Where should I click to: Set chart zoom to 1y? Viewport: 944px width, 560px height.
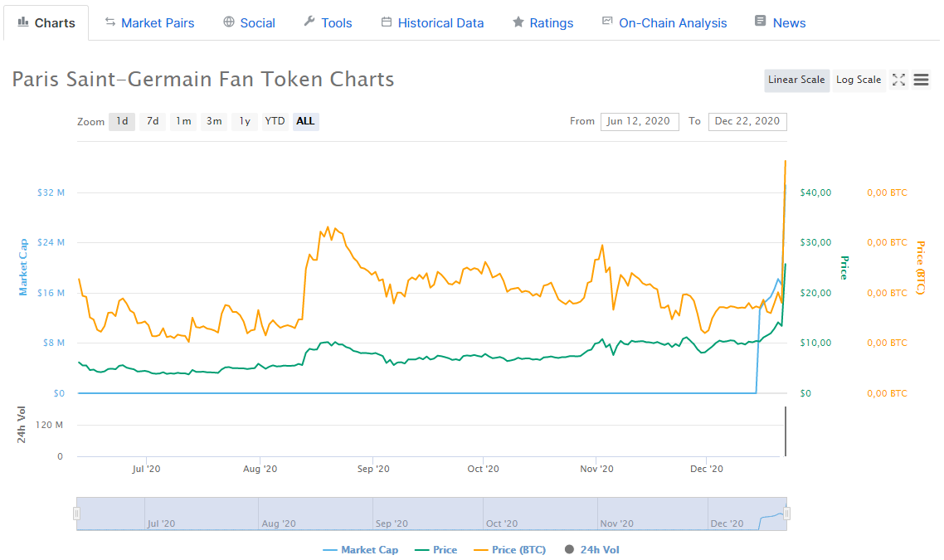click(x=245, y=121)
